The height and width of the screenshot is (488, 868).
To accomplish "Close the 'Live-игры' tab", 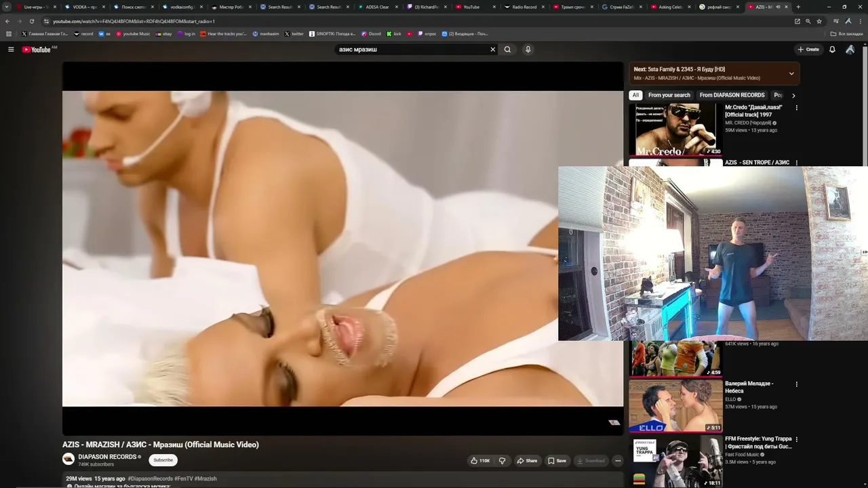I will [55, 7].
